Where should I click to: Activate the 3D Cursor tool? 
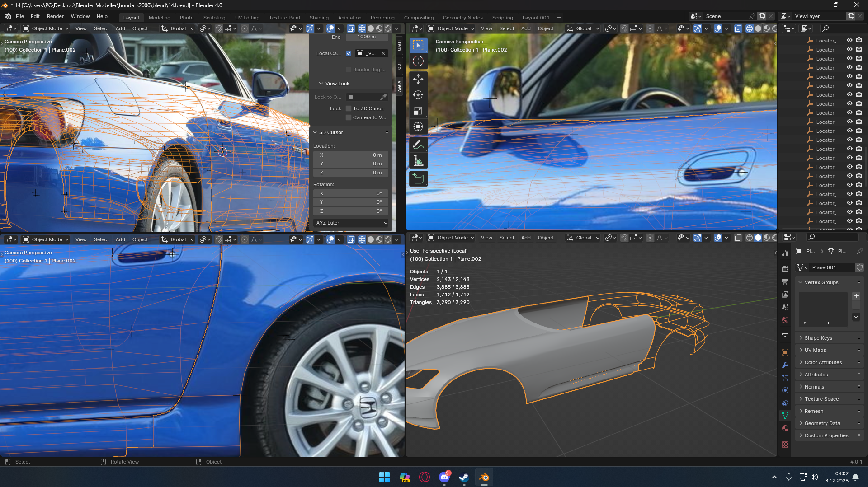(418, 61)
